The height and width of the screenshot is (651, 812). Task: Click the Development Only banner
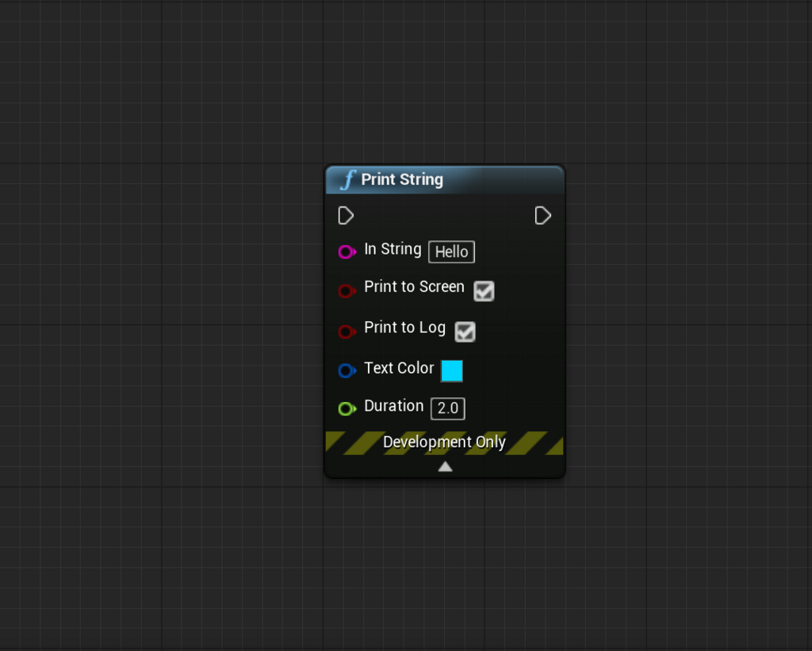(x=444, y=442)
